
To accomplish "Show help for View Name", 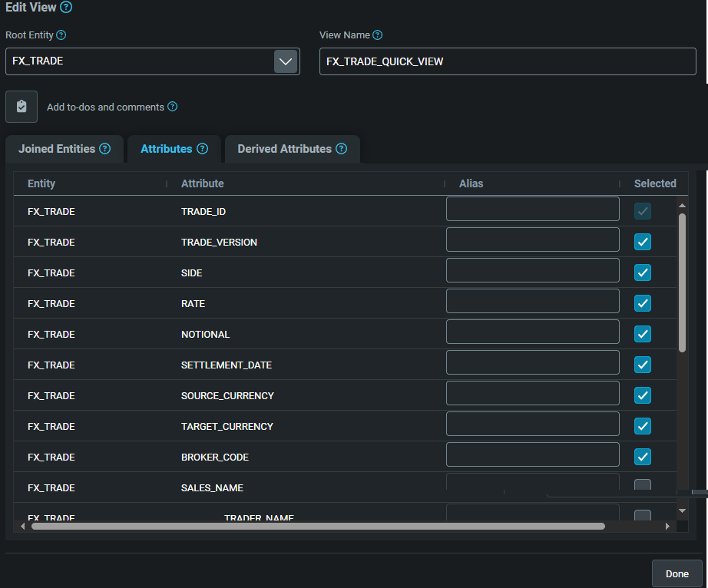I will (378, 35).
